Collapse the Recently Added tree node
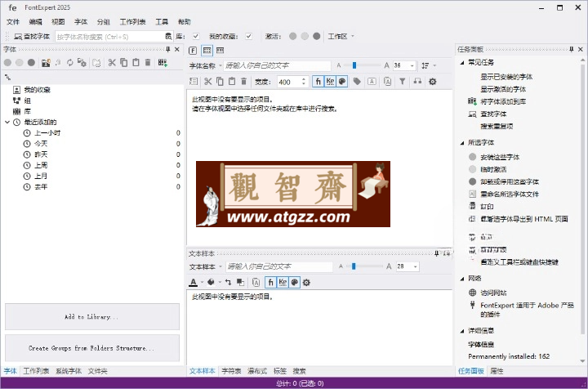The height and width of the screenshot is (389, 588). pos(7,123)
